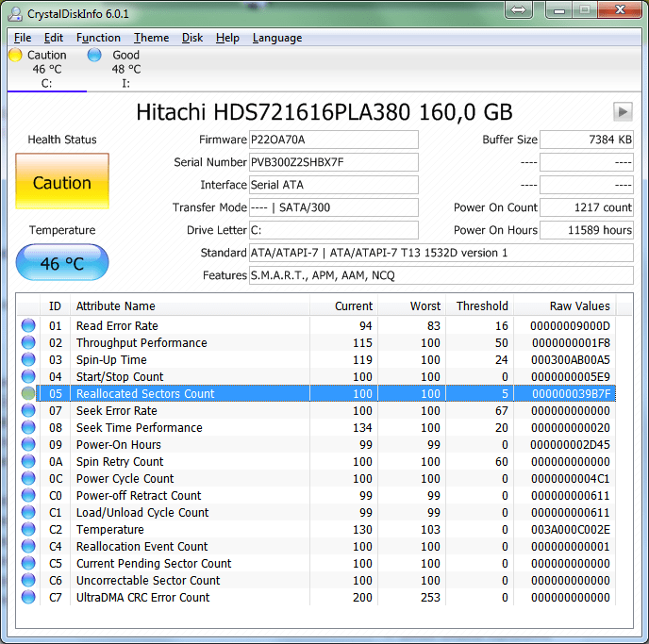
Task: Click the Power On Count field
Action: tap(587, 207)
